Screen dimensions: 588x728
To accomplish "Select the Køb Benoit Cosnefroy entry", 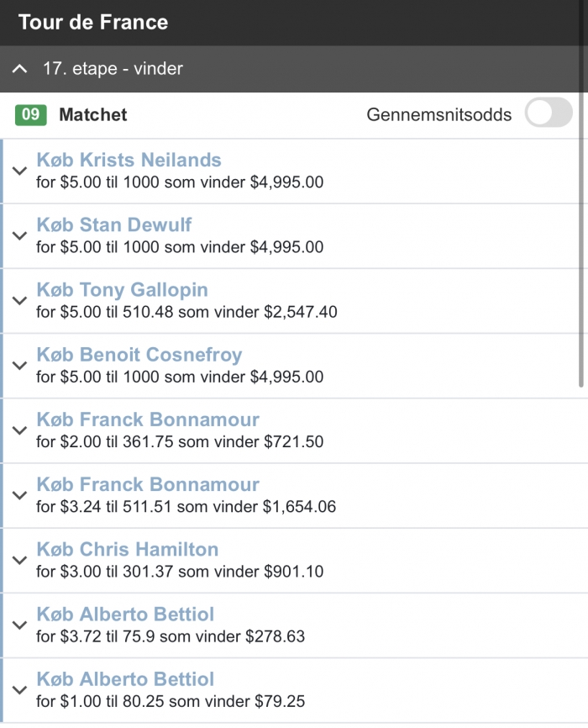I will 139,356.
